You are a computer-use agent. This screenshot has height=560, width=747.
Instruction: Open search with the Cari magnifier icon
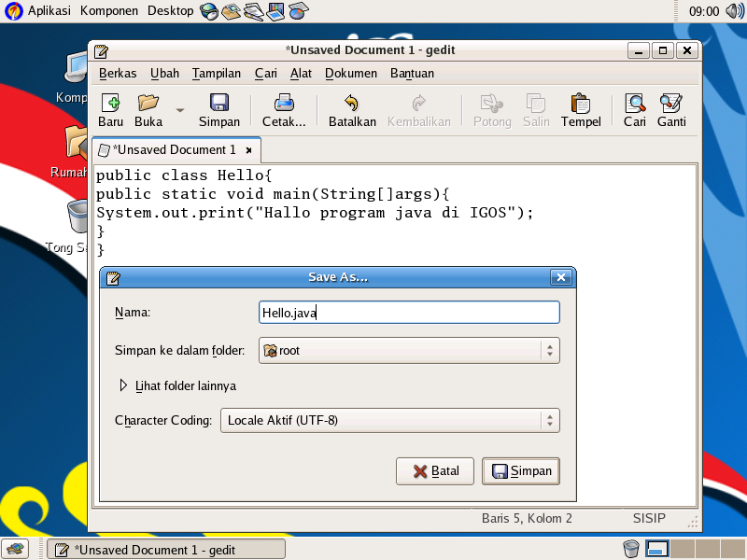(x=635, y=103)
